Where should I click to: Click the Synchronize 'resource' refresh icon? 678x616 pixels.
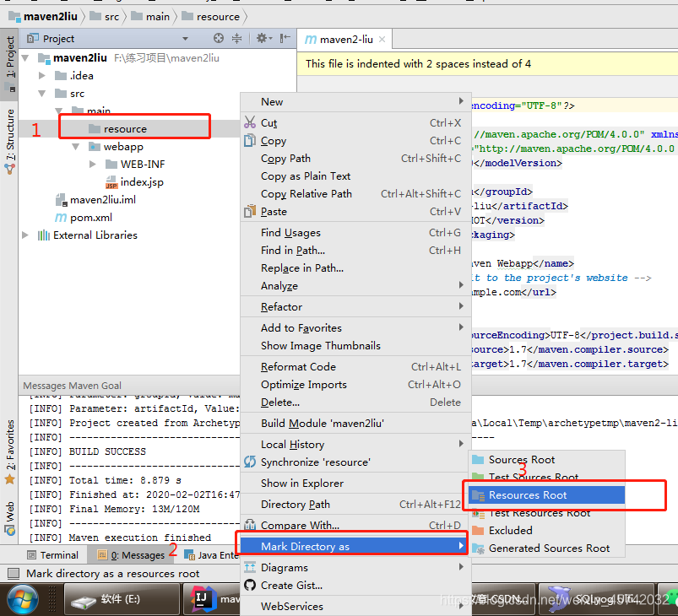250,462
